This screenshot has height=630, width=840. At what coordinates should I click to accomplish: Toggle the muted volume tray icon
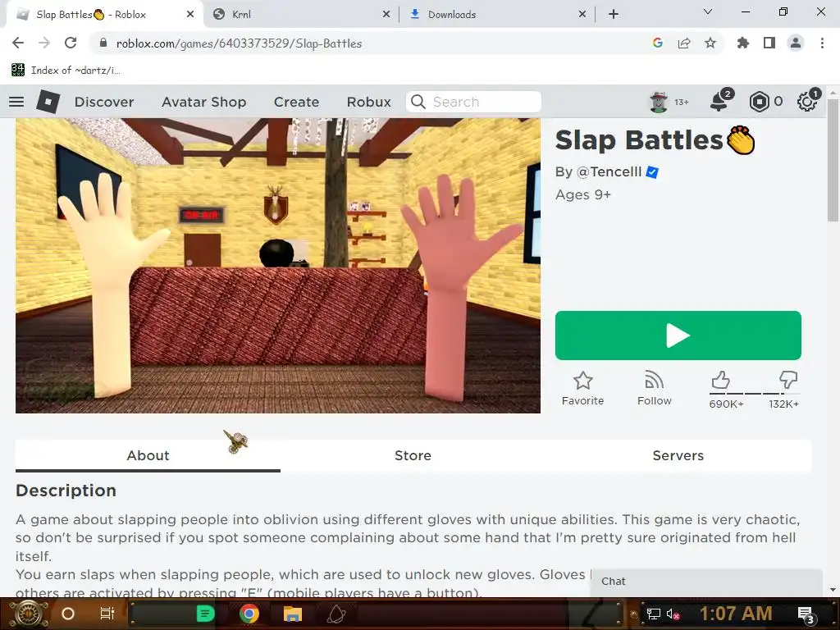pos(673,614)
